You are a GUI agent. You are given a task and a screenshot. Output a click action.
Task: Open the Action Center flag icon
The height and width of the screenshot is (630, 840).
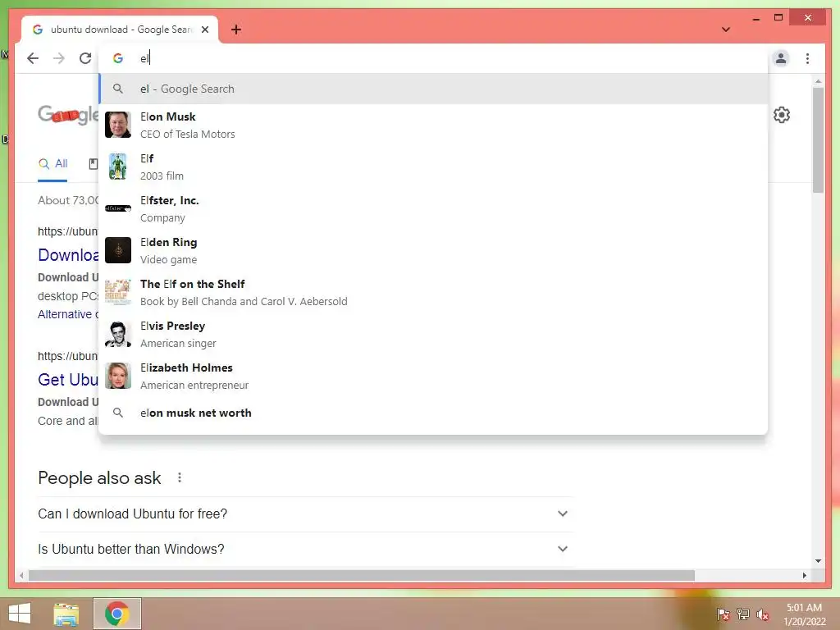724,614
